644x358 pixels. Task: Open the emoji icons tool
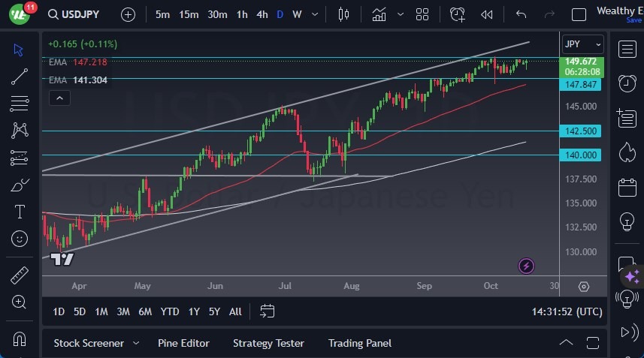click(x=20, y=239)
